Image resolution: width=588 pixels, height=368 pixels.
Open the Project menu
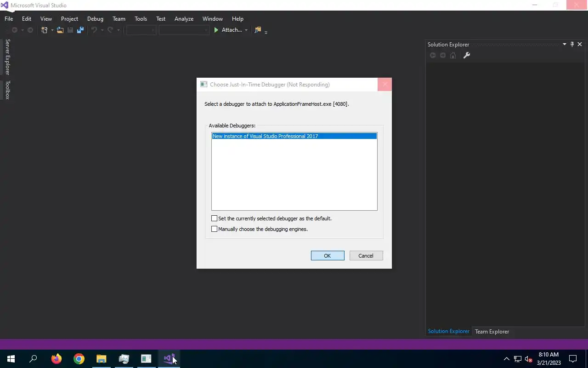[69, 19]
